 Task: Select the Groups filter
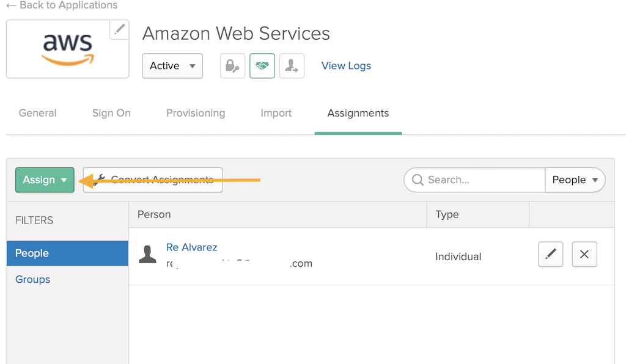(33, 280)
